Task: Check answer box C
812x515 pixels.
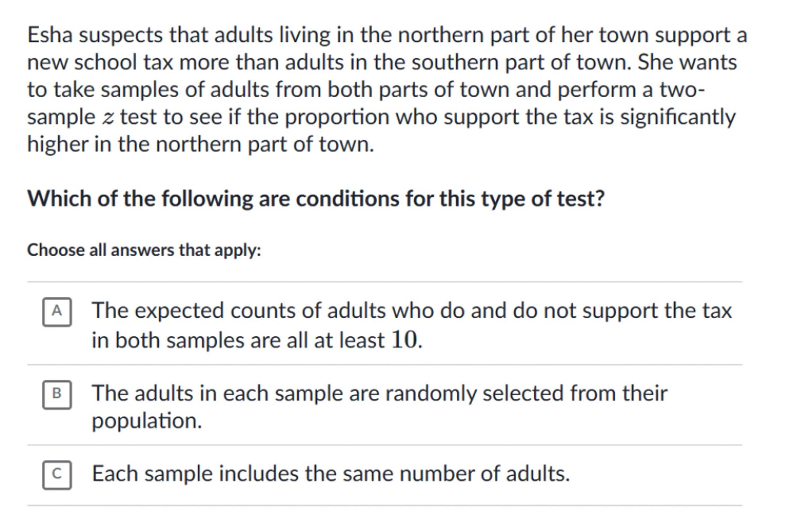Action: tap(57, 475)
